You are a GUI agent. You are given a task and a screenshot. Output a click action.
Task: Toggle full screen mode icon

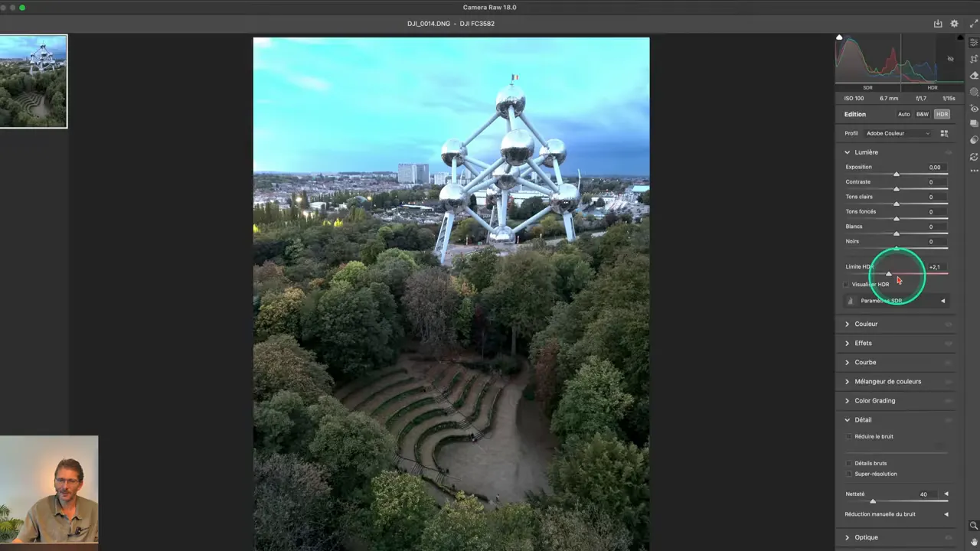(973, 24)
